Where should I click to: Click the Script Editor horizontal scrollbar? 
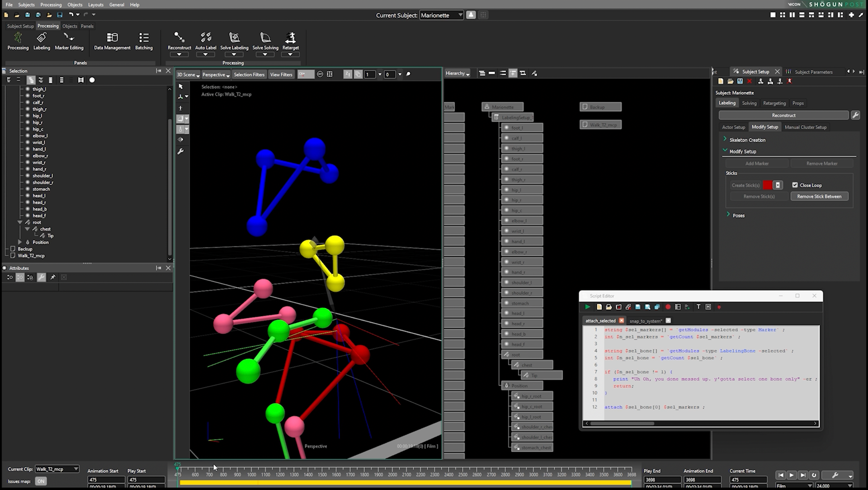pyautogui.click(x=622, y=424)
